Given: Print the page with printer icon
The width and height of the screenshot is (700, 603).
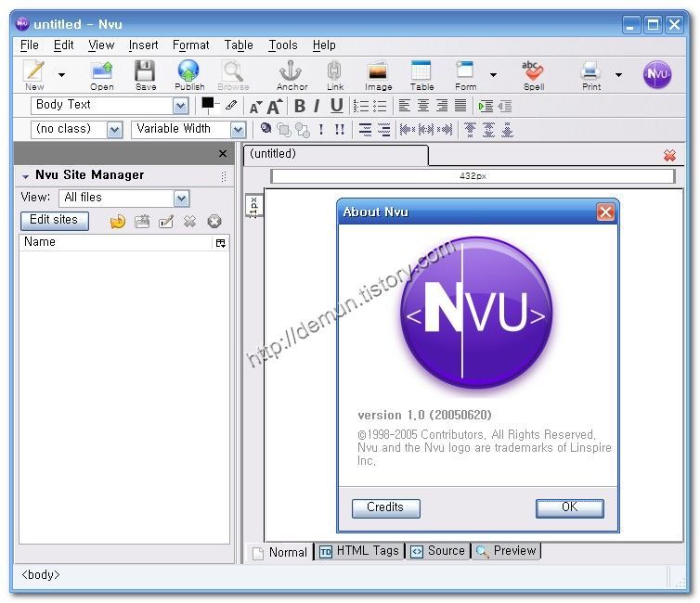Looking at the screenshot, I should pyautogui.click(x=590, y=75).
